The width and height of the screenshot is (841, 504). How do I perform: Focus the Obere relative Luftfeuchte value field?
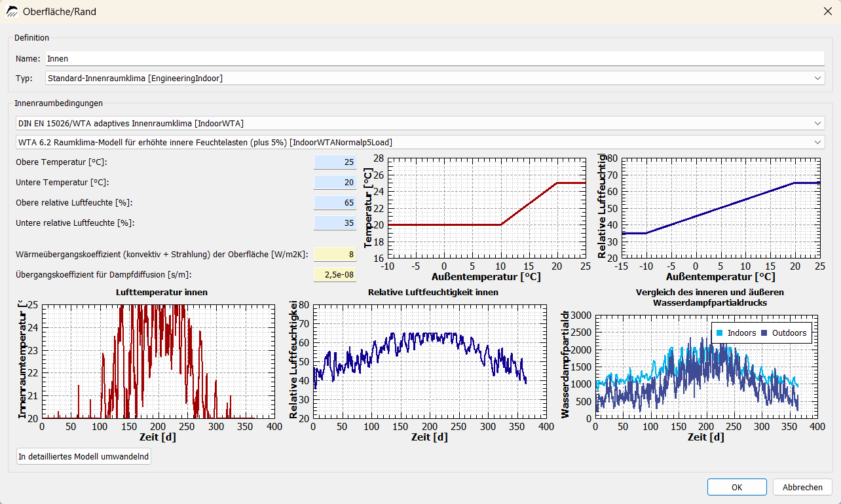click(335, 202)
